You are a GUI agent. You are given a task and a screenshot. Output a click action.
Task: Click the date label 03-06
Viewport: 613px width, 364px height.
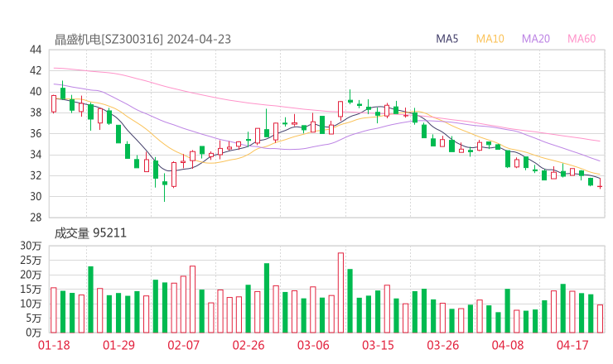coord(313,345)
